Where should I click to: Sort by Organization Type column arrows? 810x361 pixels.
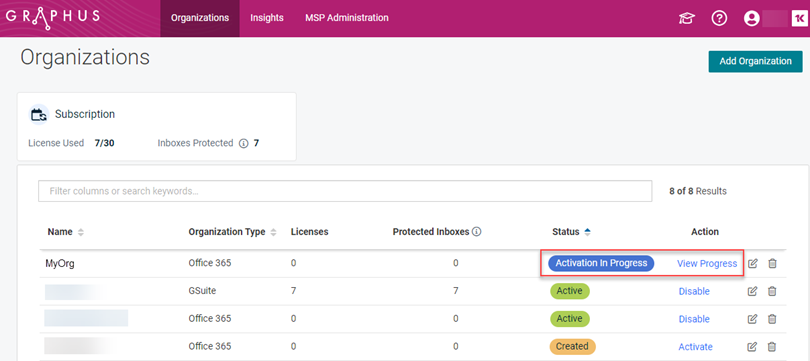click(x=273, y=232)
